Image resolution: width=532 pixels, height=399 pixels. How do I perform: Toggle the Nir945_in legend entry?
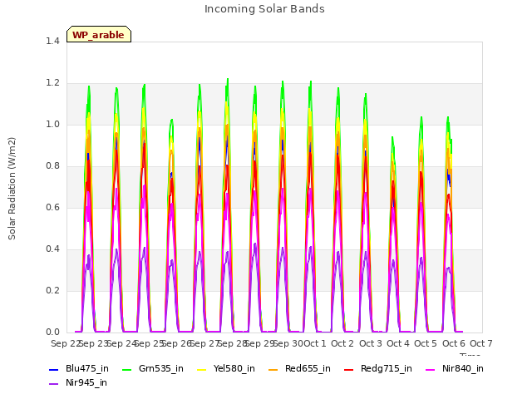tap(78, 382)
